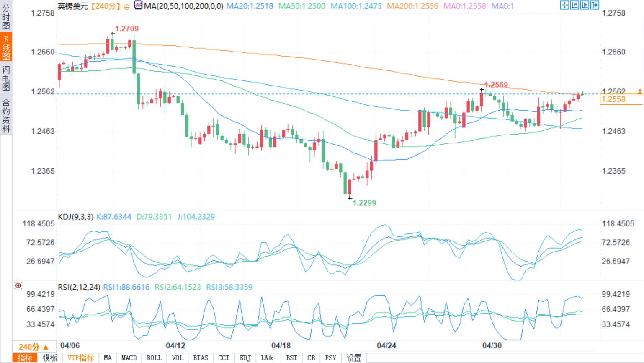Open the 240分 period dropdown at bottom left

tap(34, 347)
